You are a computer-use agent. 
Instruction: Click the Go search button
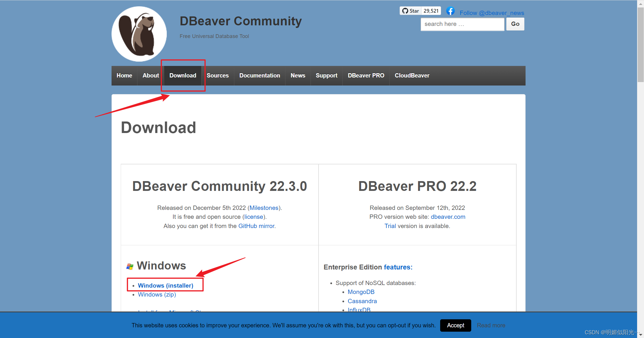(515, 24)
